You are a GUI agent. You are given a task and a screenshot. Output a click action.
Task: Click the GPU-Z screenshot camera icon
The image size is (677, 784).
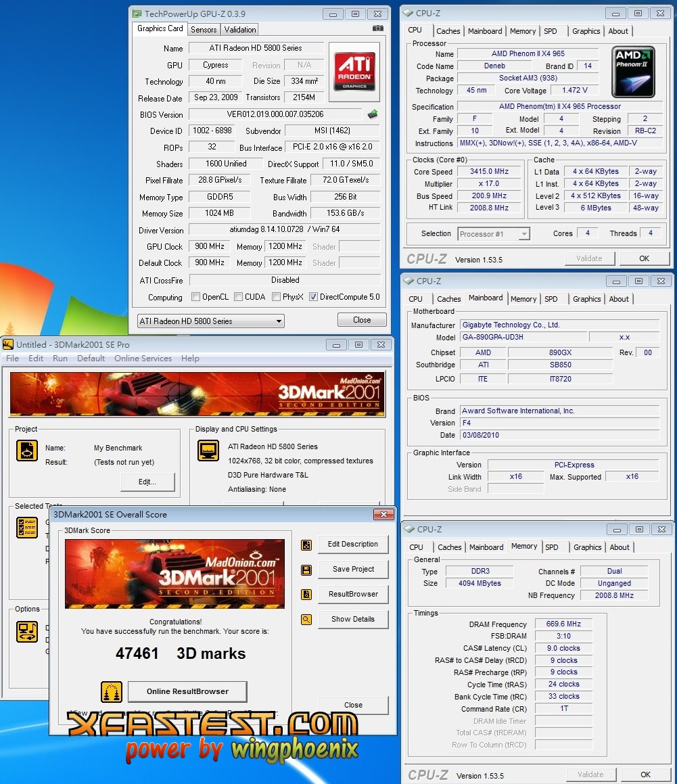pyautogui.click(x=378, y=28)
